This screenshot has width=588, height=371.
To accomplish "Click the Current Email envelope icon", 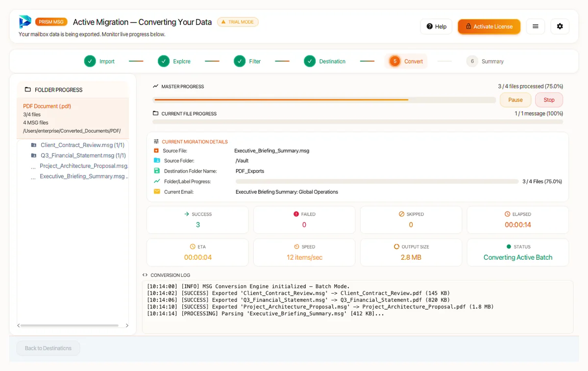I will pos(157,191).
